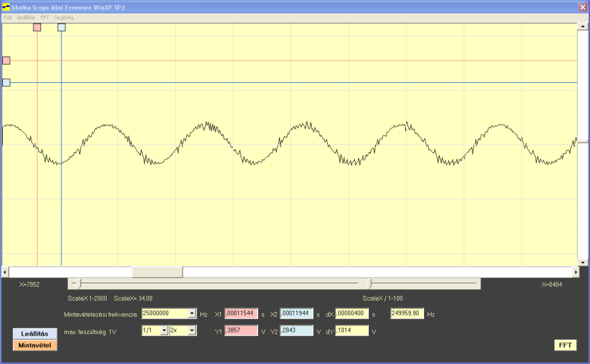Click the application icon in title bar
The image size is (590, 364).
click(x=6, y=7)
